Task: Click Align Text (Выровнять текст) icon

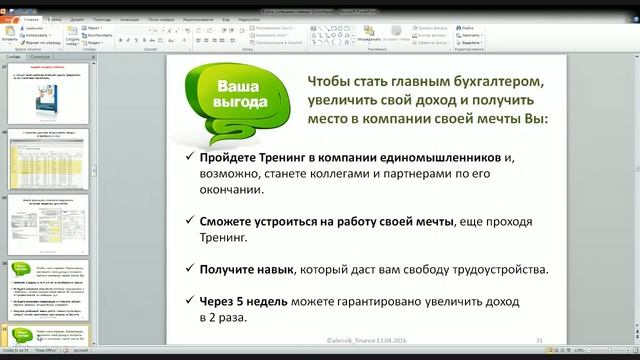Action: 252,36
